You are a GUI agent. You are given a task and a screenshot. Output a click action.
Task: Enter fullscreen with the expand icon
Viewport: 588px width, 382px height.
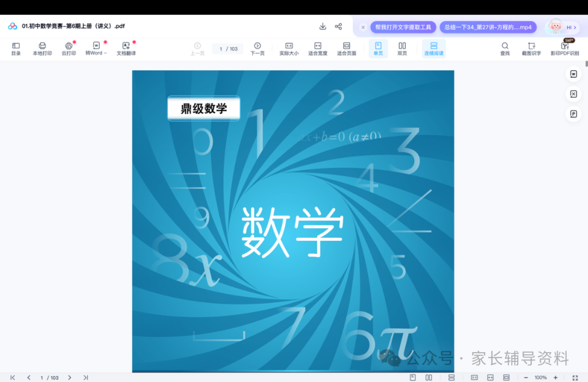click(x=575, y=378)
